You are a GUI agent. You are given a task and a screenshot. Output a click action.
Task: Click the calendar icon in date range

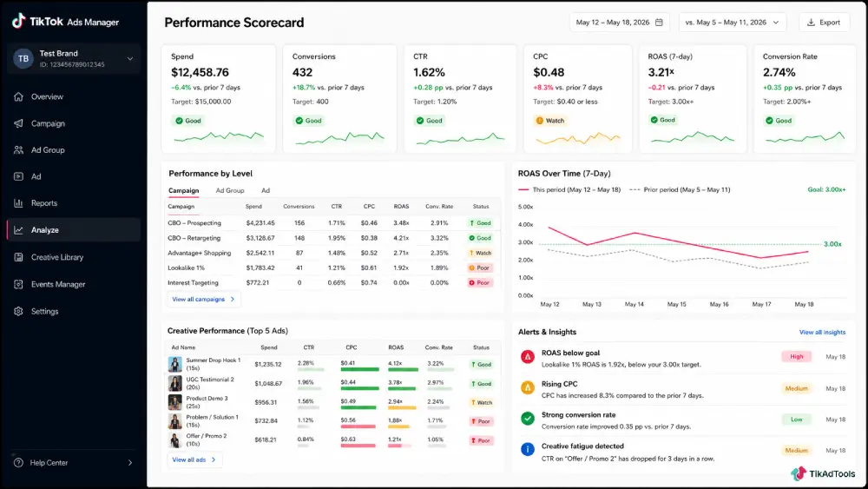click(x=659, y=23)
